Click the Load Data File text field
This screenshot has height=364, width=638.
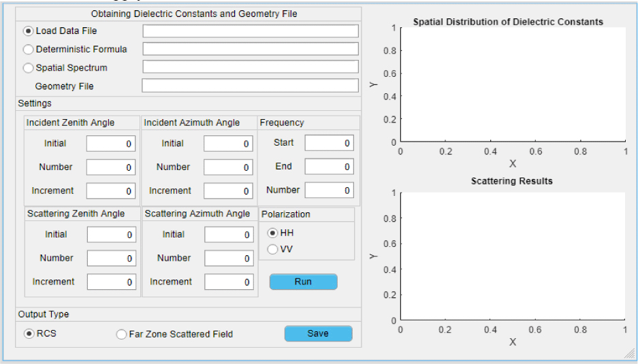pyautogui.click(x=250, y=31)
